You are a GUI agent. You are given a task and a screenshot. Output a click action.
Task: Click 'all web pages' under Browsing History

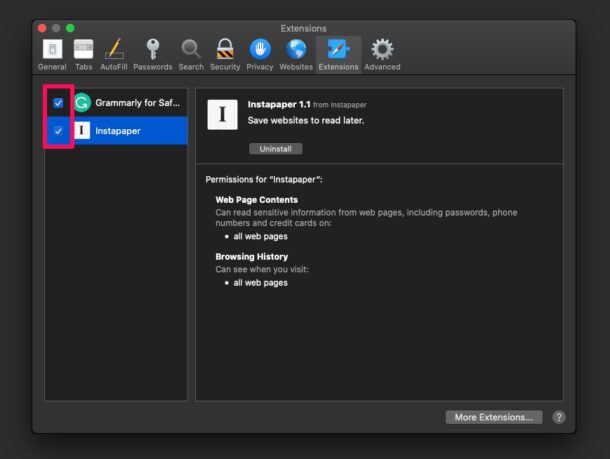(x=260, y=283)
